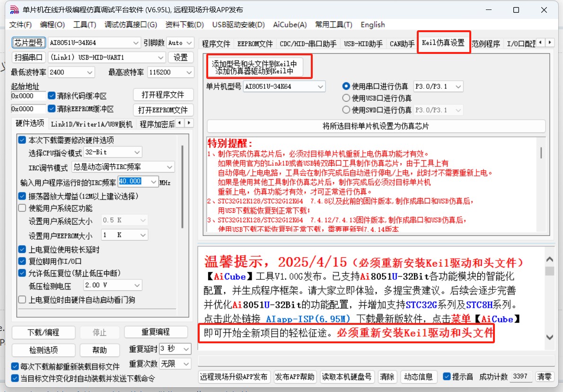Switch language via English menu
Image resolution: width=563 pixels, height=392 pixels.
373,25
